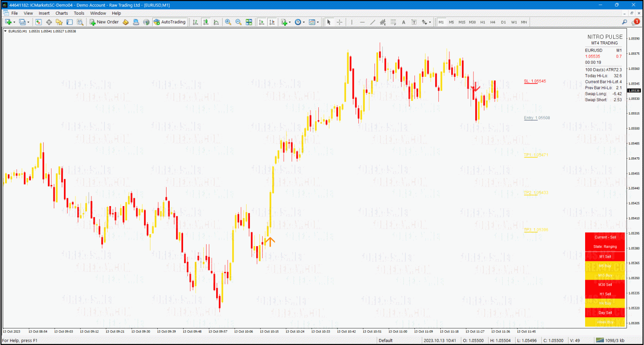644x345 pixels.
Task: Expand the new chart dropdown arrow
Action: (14, 22)
